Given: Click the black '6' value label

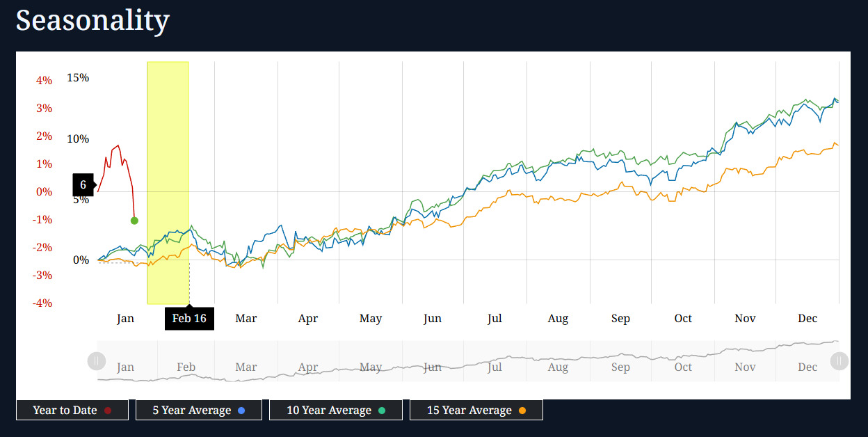Looking at the screenshot, I should coord(83,185).
